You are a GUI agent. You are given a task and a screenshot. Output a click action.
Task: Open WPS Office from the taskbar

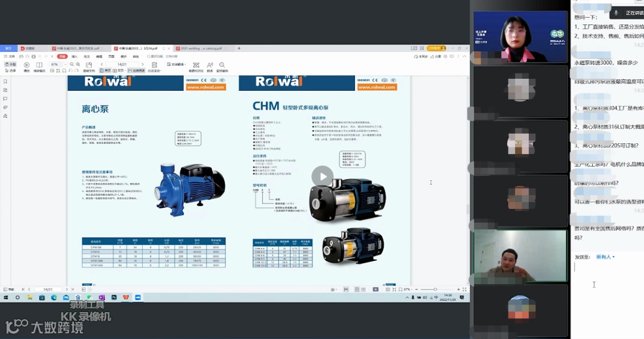pos(126,297)
